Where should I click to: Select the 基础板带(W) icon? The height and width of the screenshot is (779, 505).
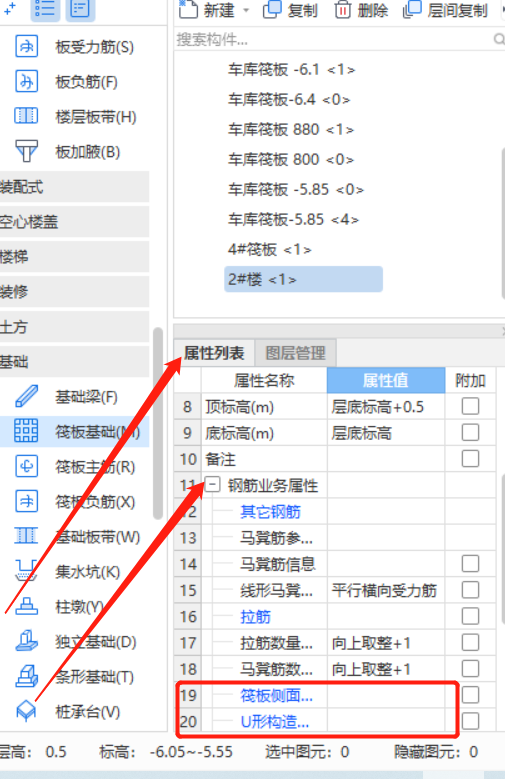[26, 536]
